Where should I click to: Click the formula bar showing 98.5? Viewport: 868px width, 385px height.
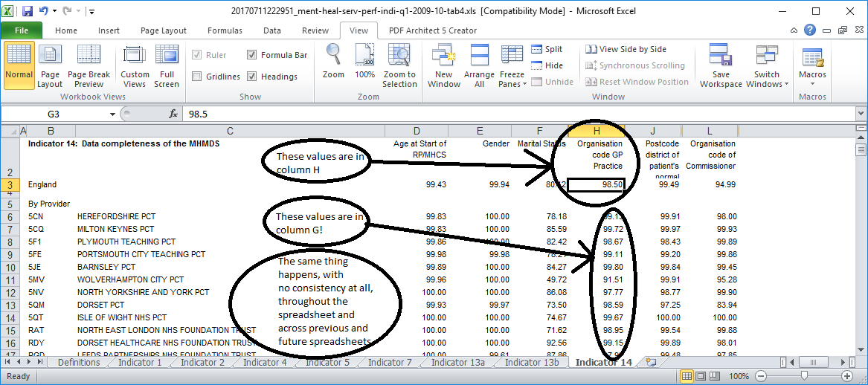click(518, 114)
